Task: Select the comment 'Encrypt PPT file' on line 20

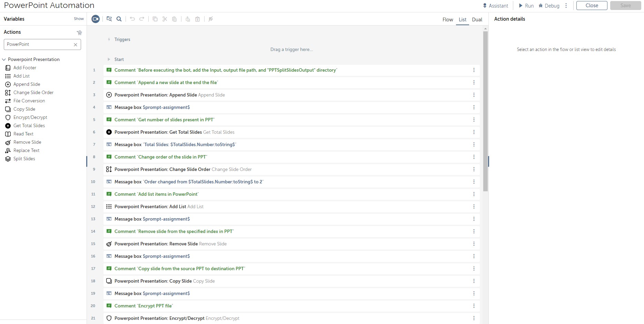Action: pos(291,306)
